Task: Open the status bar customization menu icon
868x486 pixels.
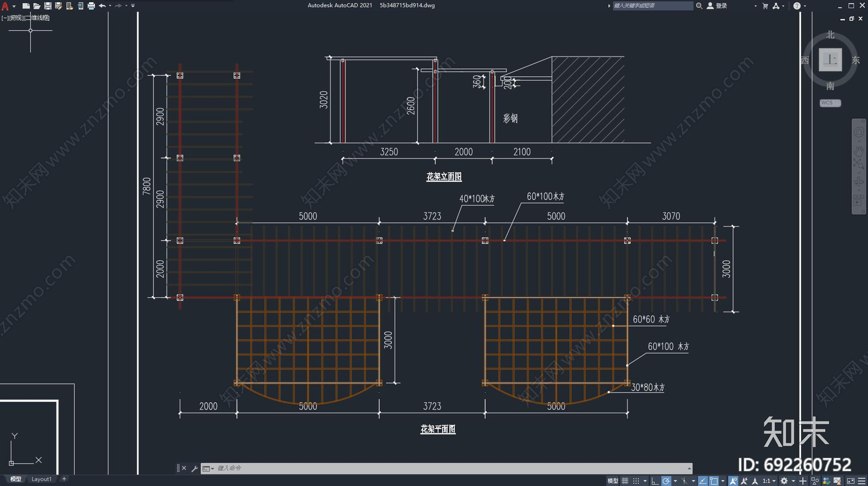Action: (x=861, y=481)
